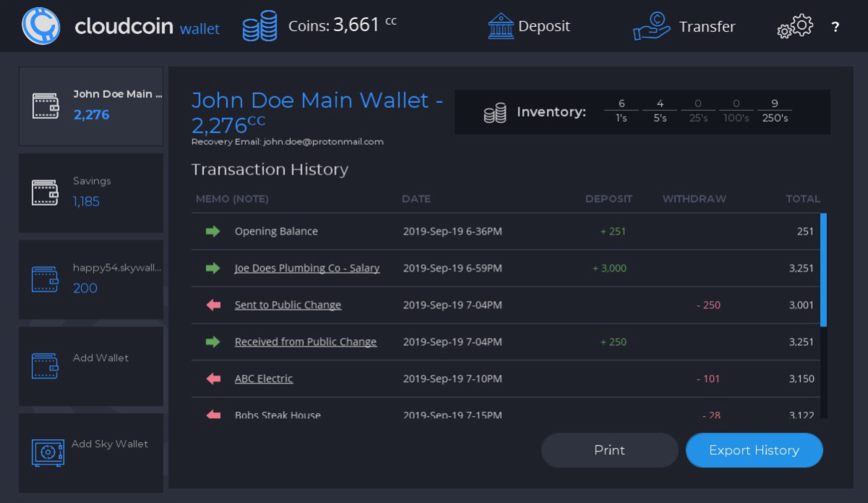Click the TOTAL column header
The width and height of the screenshot is (868, 503).
point(803,199)
